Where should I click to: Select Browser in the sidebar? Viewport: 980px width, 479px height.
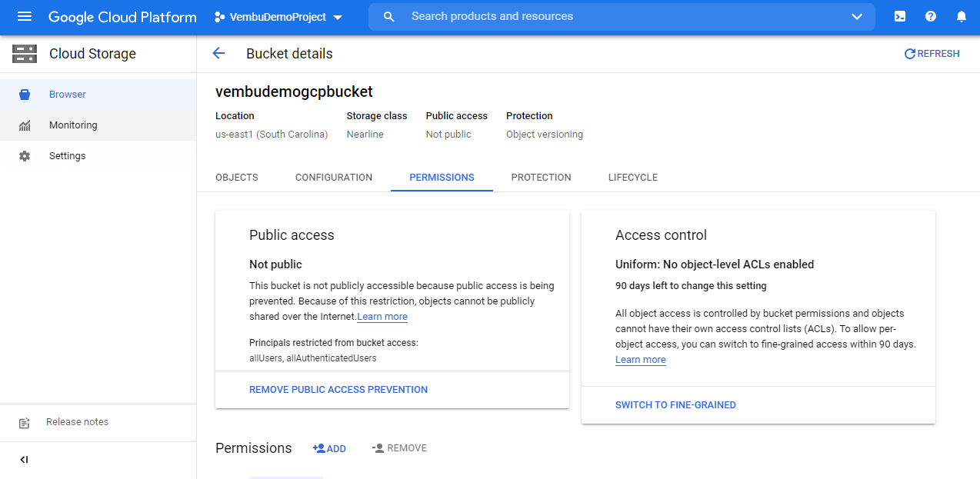coord(98,95)
